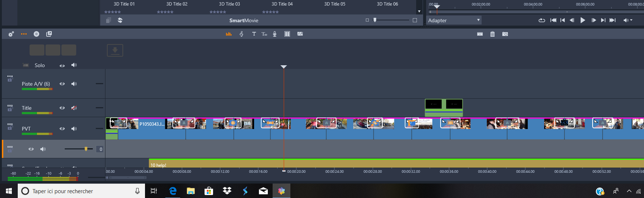Image resolution: width=644 pixels, height=198 pixels.
Task: Toggle eye on the selected unnamed track
Action: [x=31, y=149]
